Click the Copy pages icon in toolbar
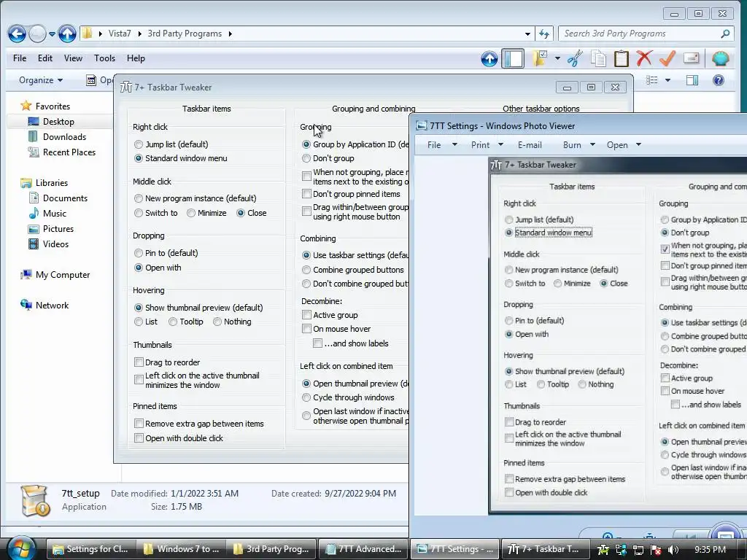This screenshot has height=560, width=747. tap(598, 58)
